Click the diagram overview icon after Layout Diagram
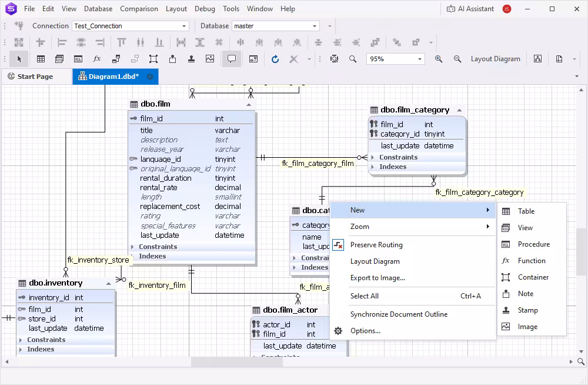Image resolution: width=588 pixels, height=385 pixels. tap(538, 59)
